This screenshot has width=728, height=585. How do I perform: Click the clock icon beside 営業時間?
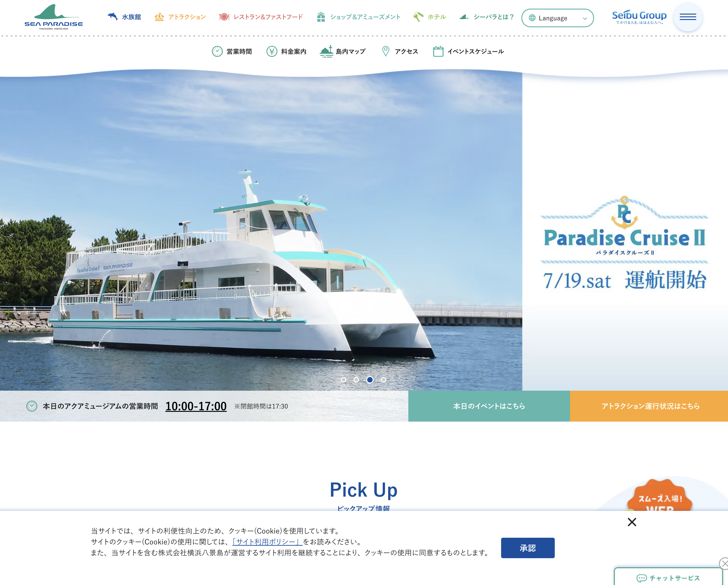[x=217, y=51]
